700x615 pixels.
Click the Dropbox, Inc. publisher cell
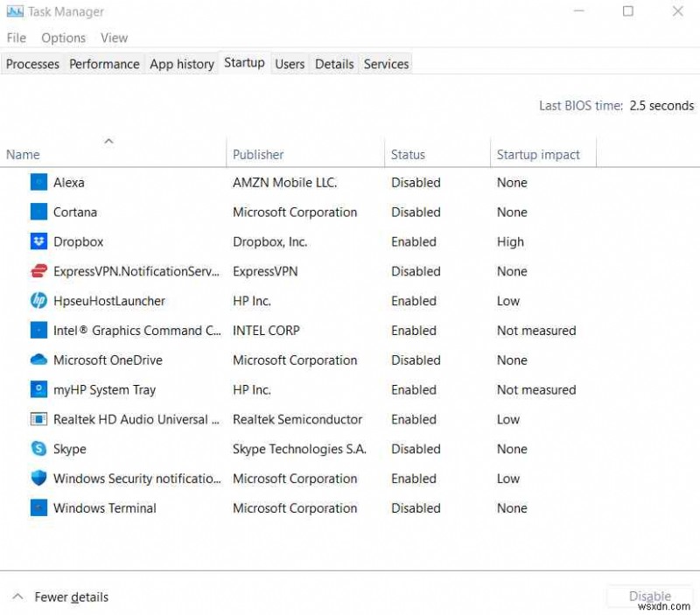[x=270, y=241]
